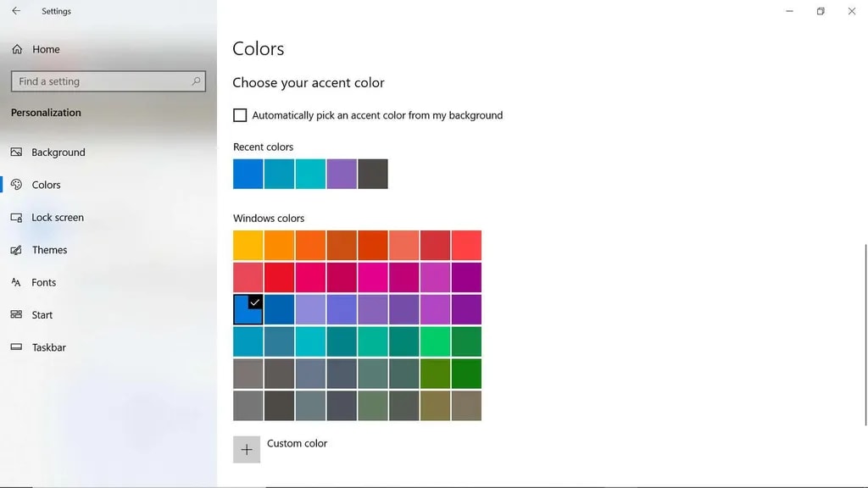This screenshot has height=488, width=868.
Task: Restore down the Settings window
Action: coord(820,11)
